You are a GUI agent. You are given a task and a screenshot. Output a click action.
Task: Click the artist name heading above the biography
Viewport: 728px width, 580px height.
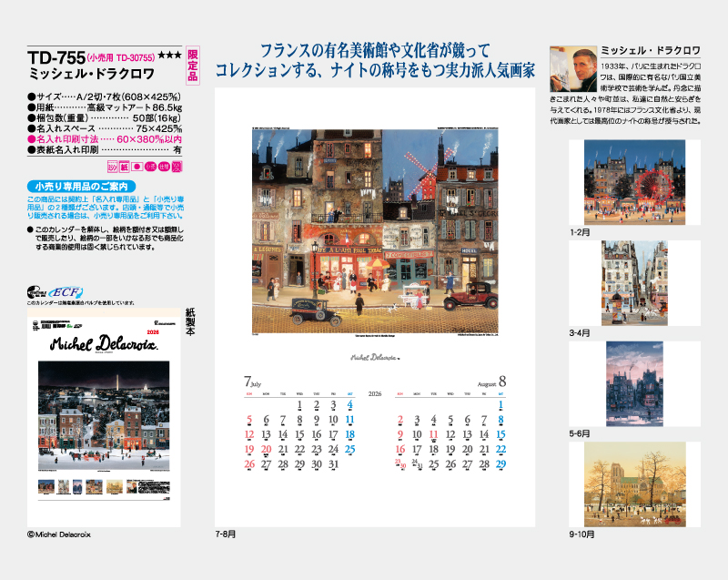click(651, 51)
